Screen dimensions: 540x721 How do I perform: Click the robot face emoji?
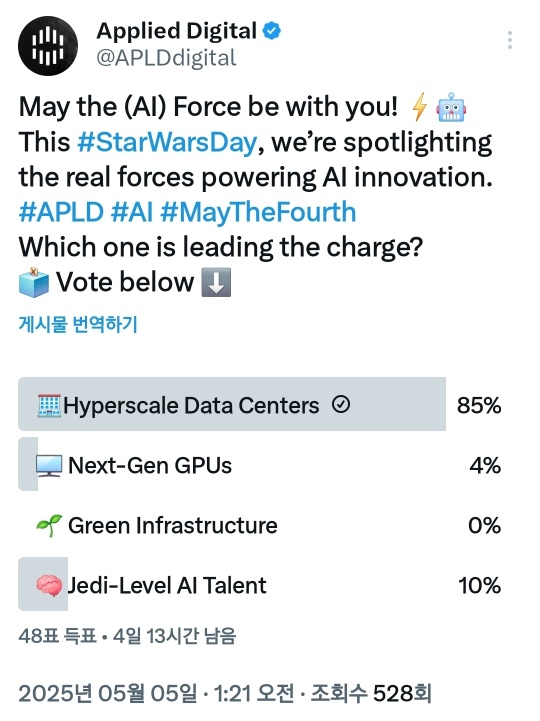[451, 107]
